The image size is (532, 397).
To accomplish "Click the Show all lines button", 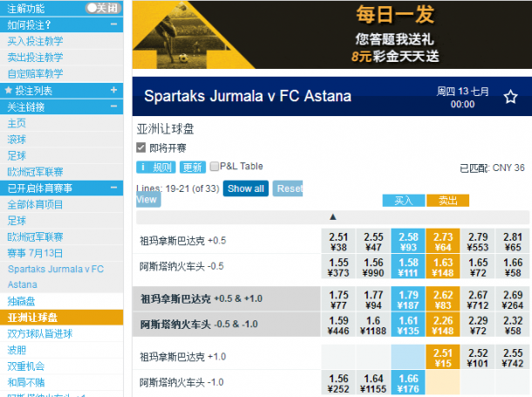I will (246, 188).
